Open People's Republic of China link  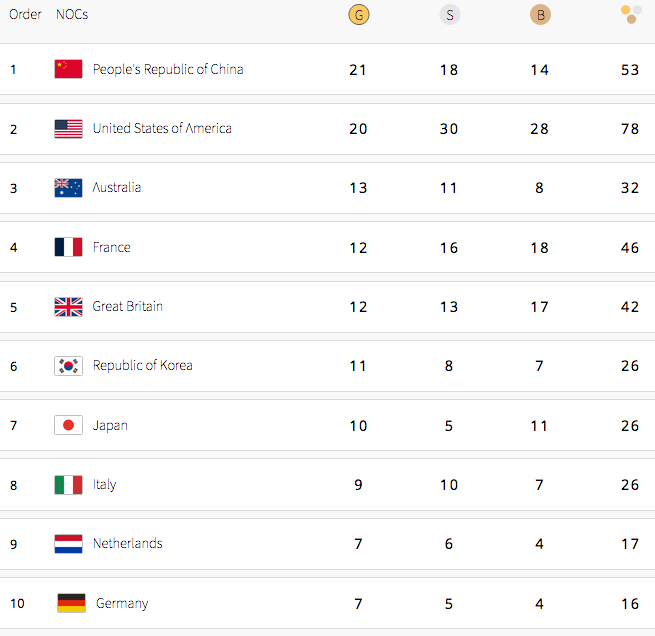[167, 69]
